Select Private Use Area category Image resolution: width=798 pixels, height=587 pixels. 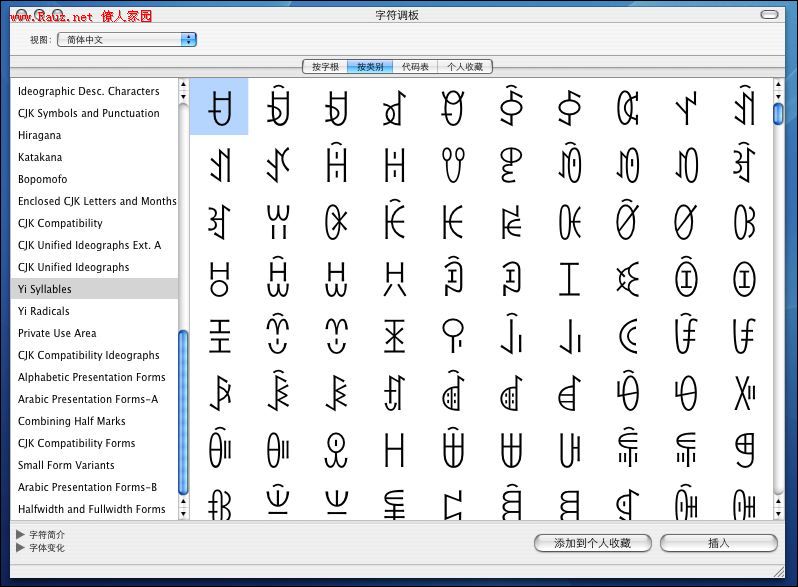click(x=57, y=333)
